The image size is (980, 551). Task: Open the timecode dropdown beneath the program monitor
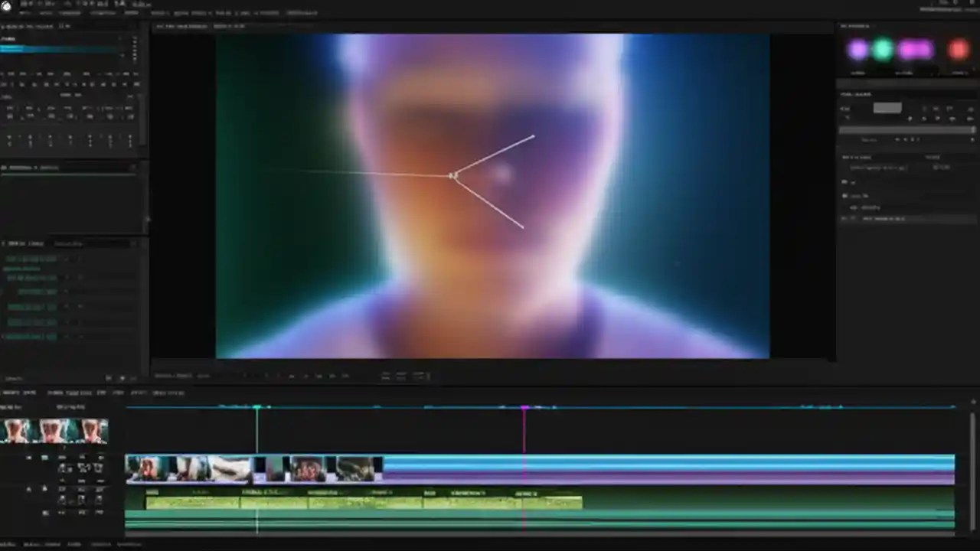pyautogui.click(x=172, y=376)
